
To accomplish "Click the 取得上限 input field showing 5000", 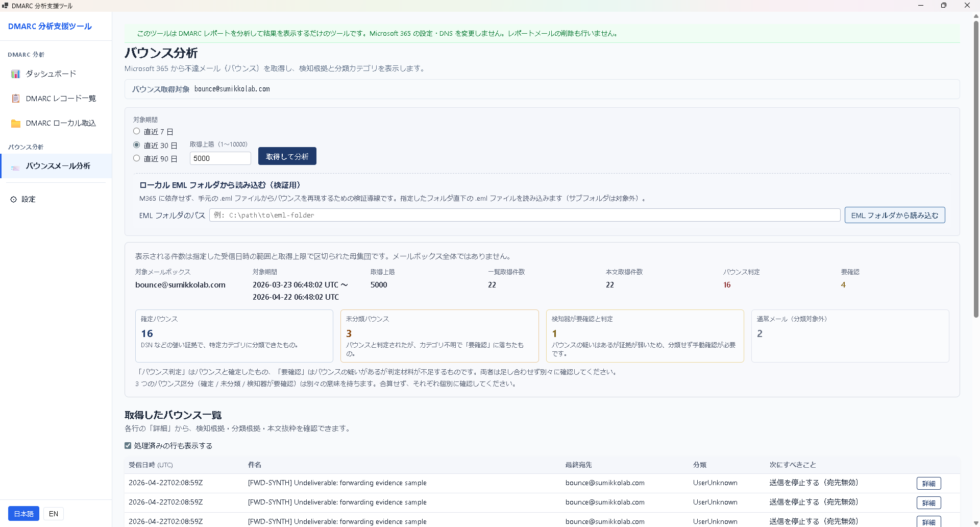I will [220, 158].
